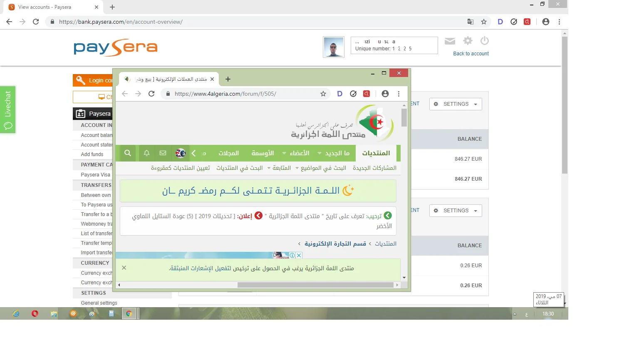Open Add funds in the sidebar

[92, 154]
